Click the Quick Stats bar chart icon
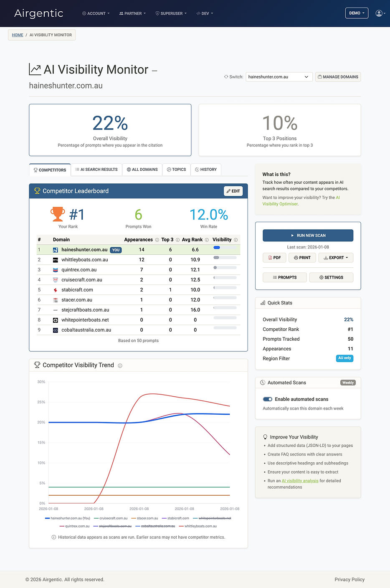 point(263,303)
